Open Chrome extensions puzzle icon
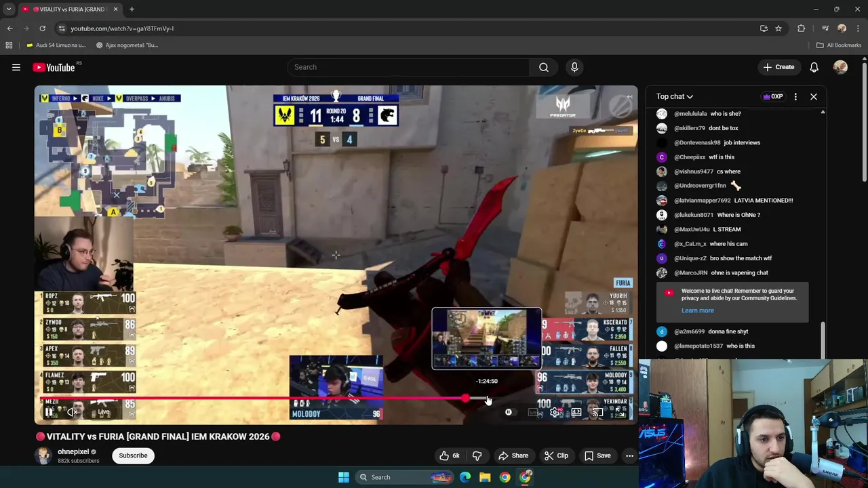This screenshot has width=868, height=488. [802, 28]
